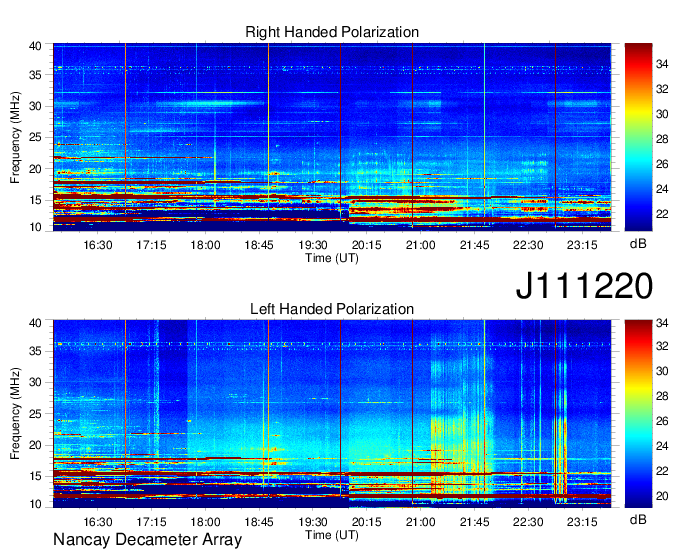Image resolution: width=680 pixels, height=552 pixels.
Task: Click 19:30 time tick under Left Handed plot
Action: click(x=313, y=522)
